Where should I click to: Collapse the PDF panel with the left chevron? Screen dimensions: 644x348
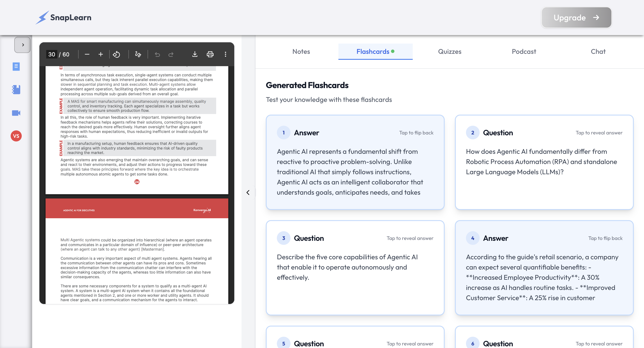(248, 193)
